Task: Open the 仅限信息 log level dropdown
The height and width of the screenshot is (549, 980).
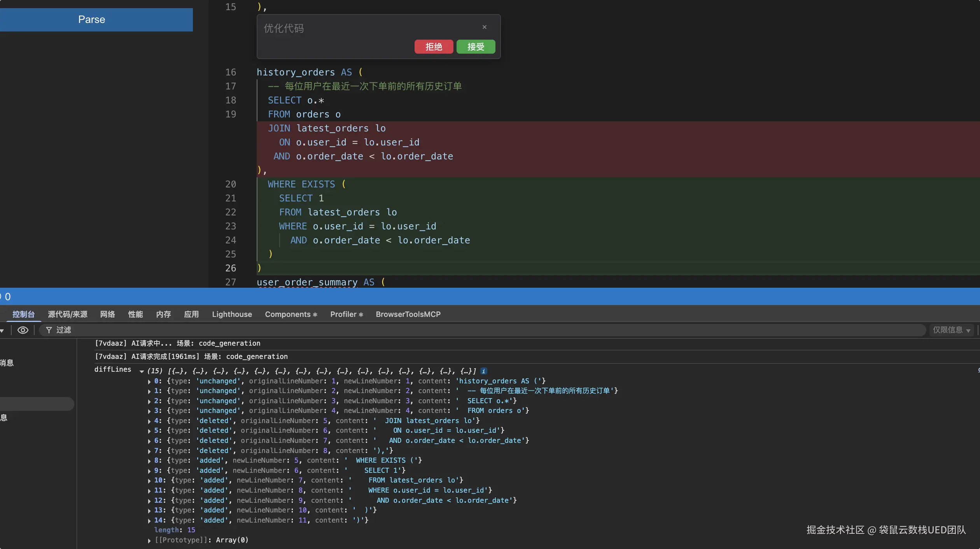Action: click(x=951, y=330)
